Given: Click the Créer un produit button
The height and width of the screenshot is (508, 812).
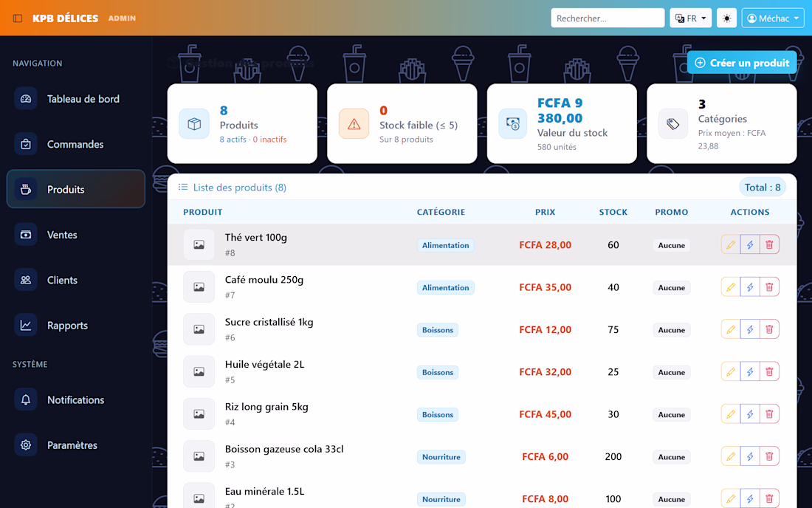Looking at the screenshot, I should click(x=742, y=63).
